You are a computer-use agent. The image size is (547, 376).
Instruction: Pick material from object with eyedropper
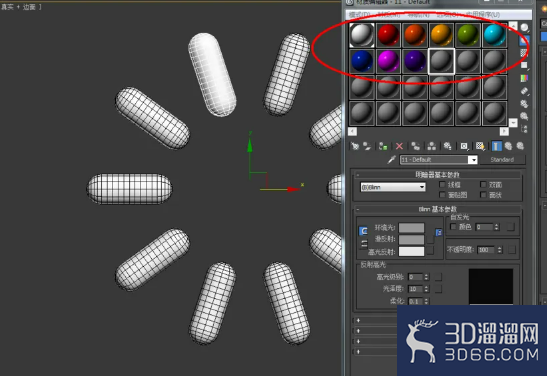coord(392,160)
